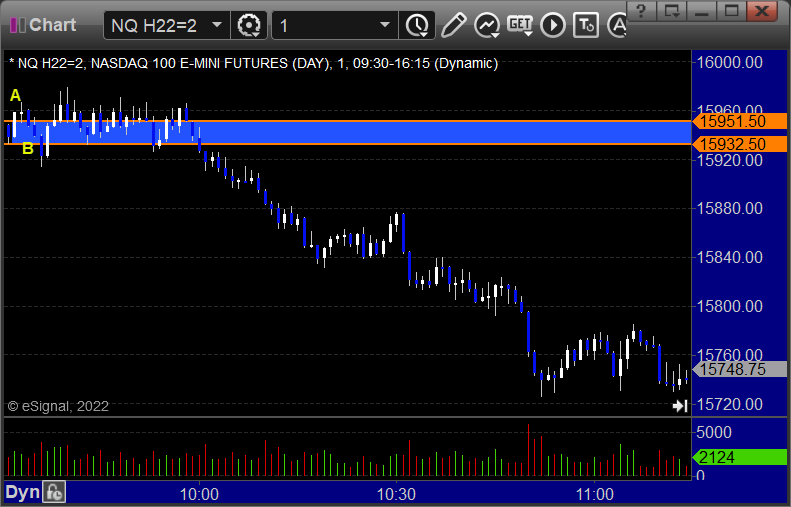Open the studies line chart icon
Screen dimensions: 791x507
pyautogui.click(x=487, y=25)
